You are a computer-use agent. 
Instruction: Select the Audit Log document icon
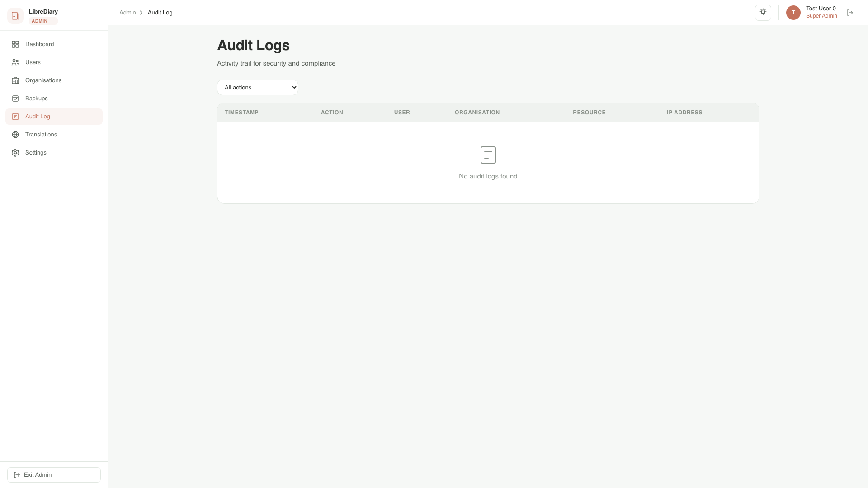click(x=16, y=117)
